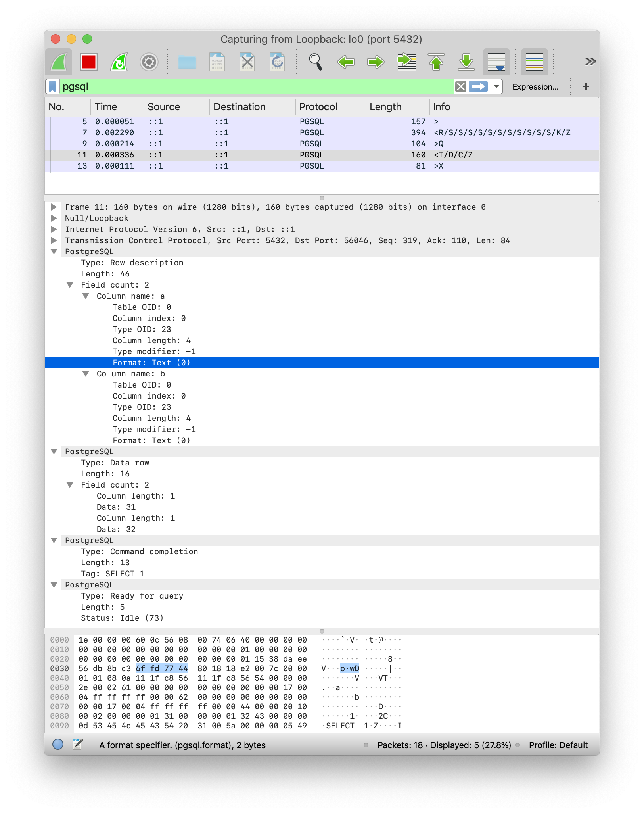This screenshot has width=644, height=814.
Task: Expand the Frame 11 tree node
Action: [54, 207]
